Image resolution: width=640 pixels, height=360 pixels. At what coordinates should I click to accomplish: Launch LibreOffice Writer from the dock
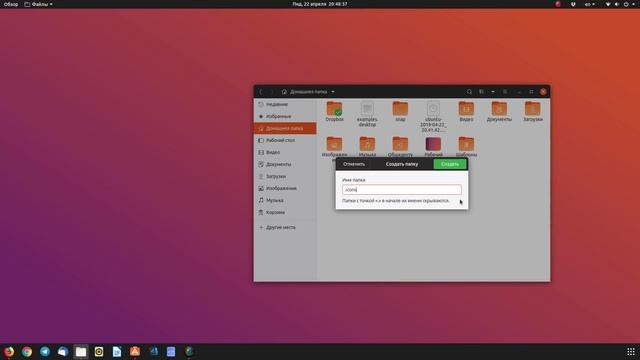tap(117, 351)
